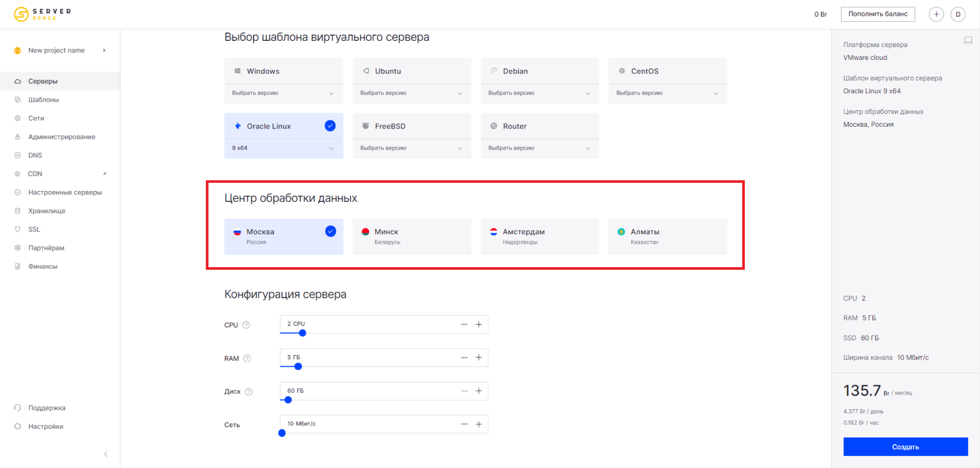Image resolution: width=980 pixels, height=468 pixels.
Task: Click the Диск slider handle
Action: point(289,400)
